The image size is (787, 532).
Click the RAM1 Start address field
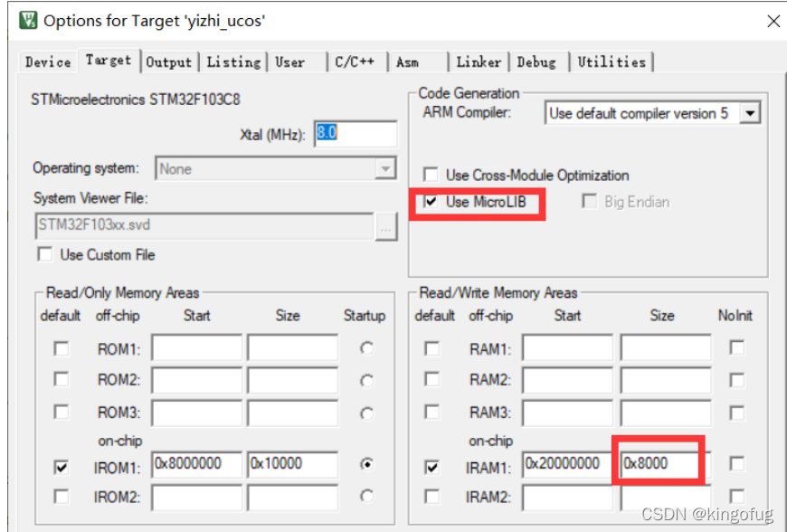[568, 347]
